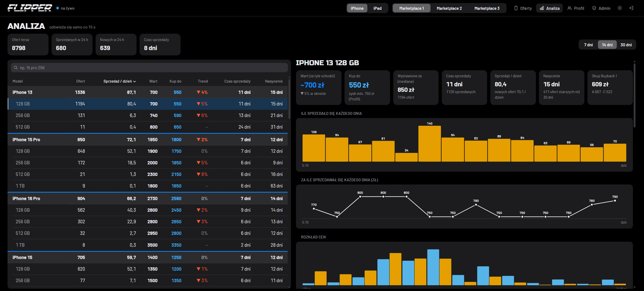Click the FLIPPER logo

click(x=30, y=8)
